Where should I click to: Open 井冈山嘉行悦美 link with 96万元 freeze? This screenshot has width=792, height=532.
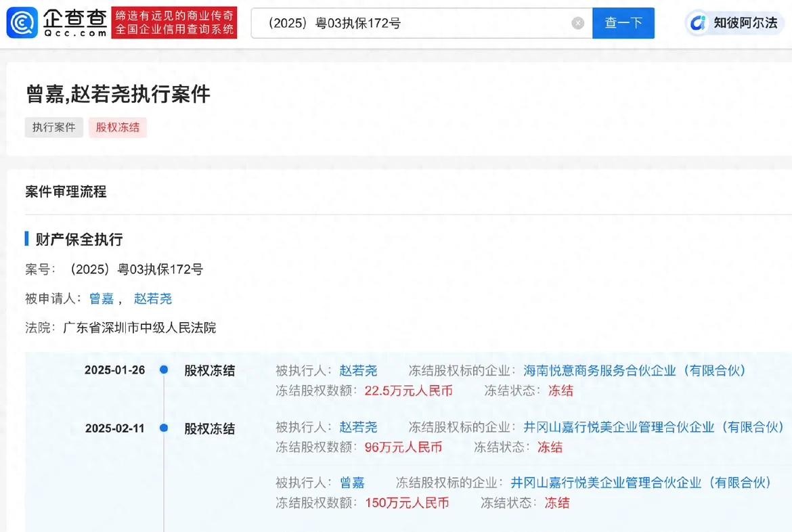(653, 427)
